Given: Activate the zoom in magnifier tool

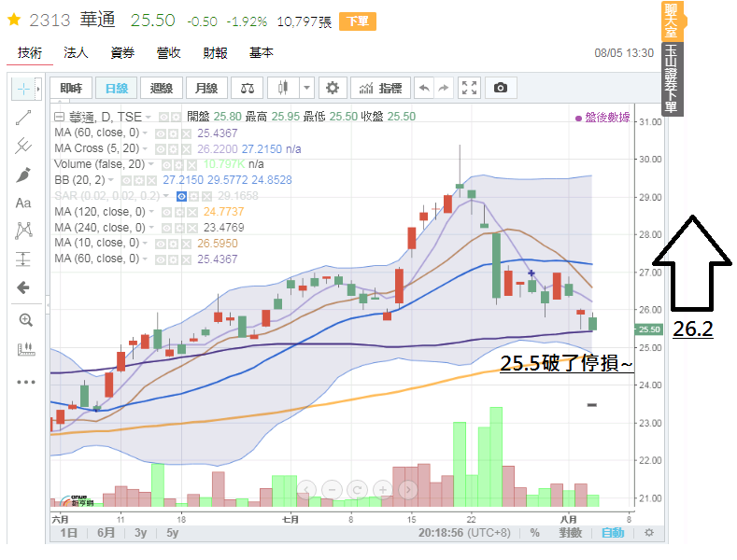Looking at the screenshot, I should 25,320.
